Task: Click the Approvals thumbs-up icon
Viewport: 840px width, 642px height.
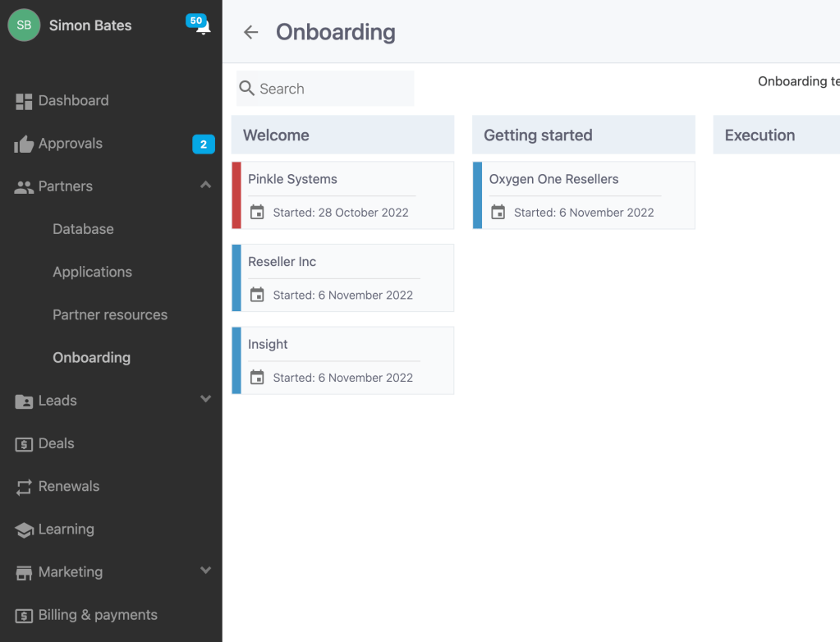Action: click(x=24, y=144)
